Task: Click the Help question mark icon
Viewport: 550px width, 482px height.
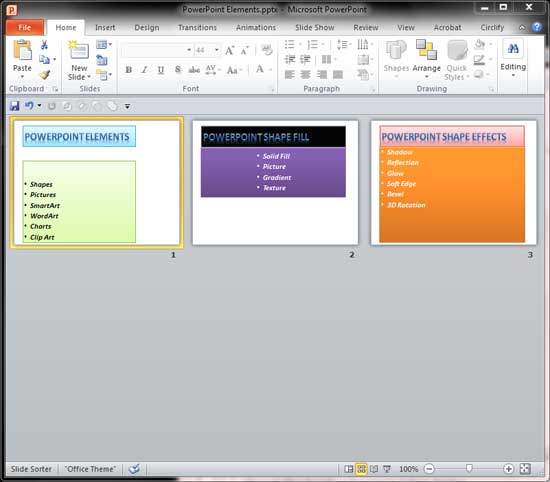Action: pos(537,27)
